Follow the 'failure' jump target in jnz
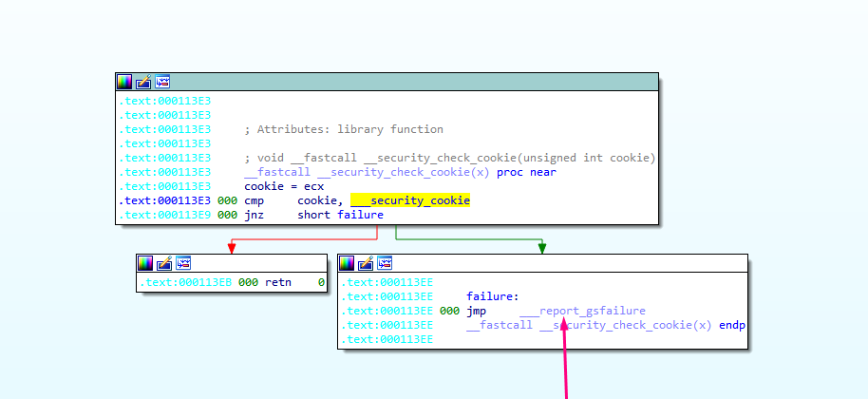 (360, 215)
